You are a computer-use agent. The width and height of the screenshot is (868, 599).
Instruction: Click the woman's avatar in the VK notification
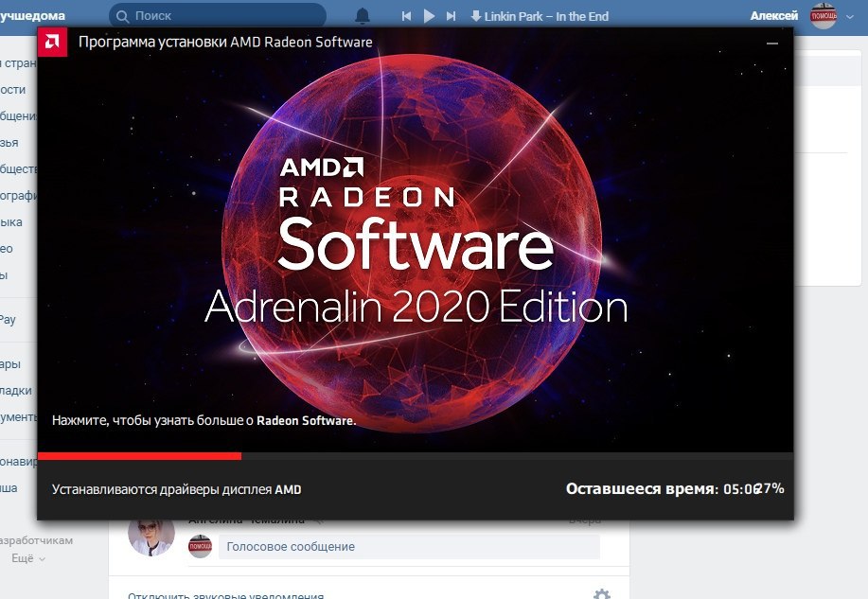pyautogui.click(x=151, y=537)
